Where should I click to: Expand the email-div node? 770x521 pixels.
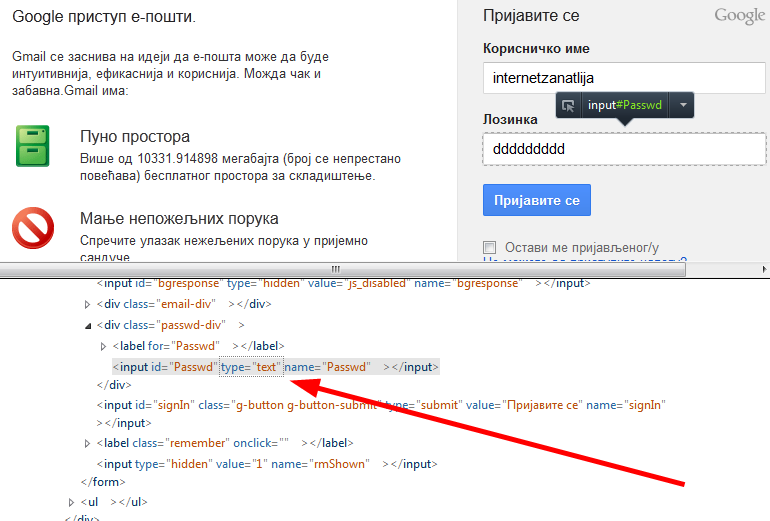[x=87, y=304]
